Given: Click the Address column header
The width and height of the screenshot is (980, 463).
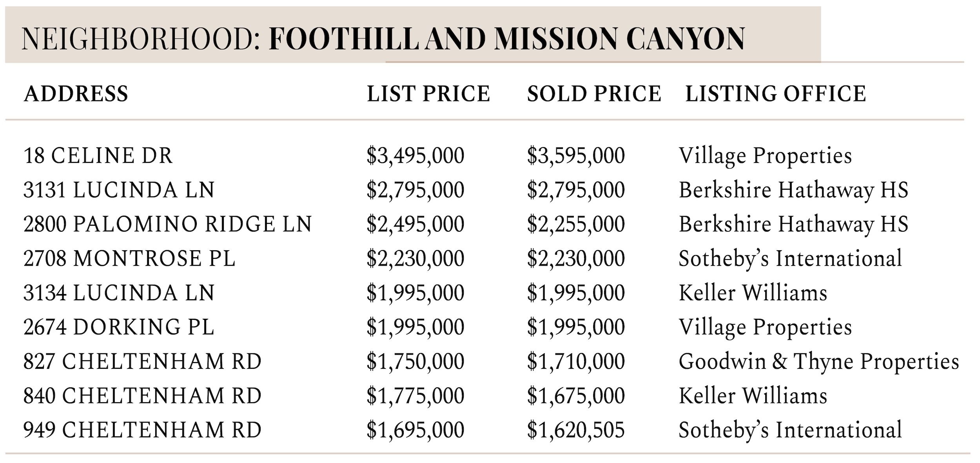Looking at the screenshot, I should 76,94.
